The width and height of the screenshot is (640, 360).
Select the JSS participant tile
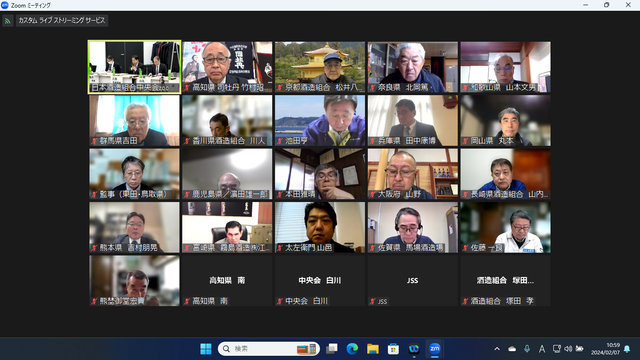(413, 281)
